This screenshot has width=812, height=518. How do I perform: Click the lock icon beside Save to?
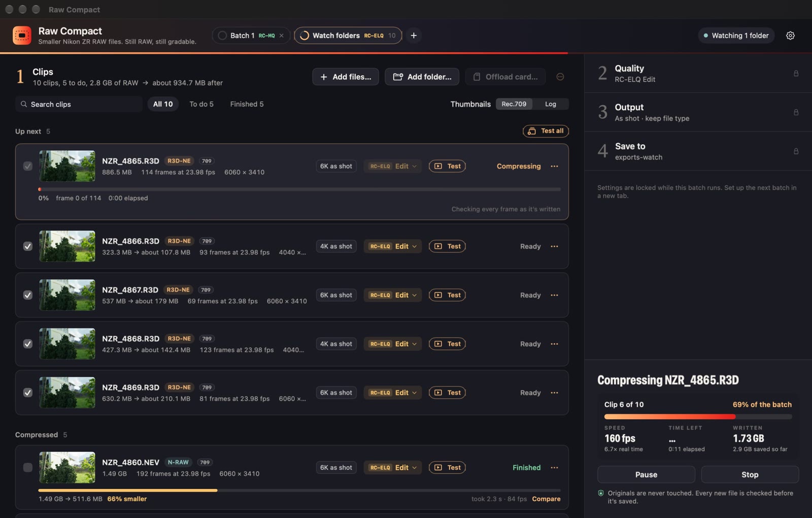[x=796, y=151]
